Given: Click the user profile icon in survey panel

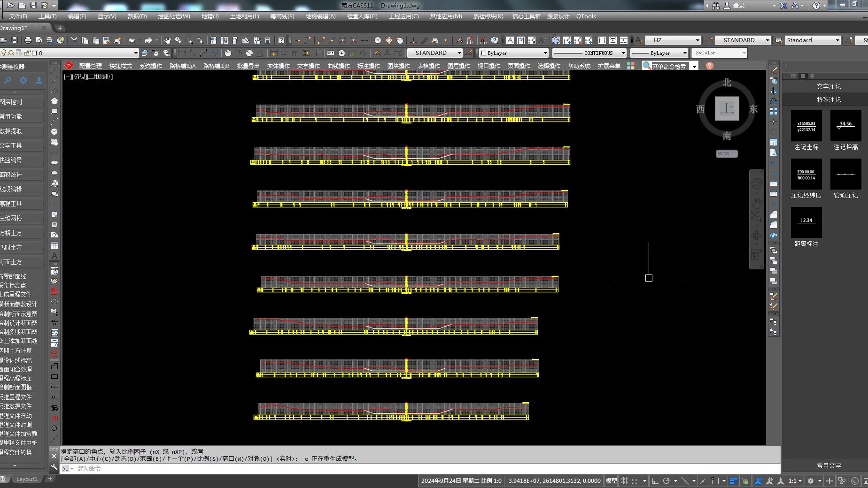Looking at the screenshot, I should [39, 80].
